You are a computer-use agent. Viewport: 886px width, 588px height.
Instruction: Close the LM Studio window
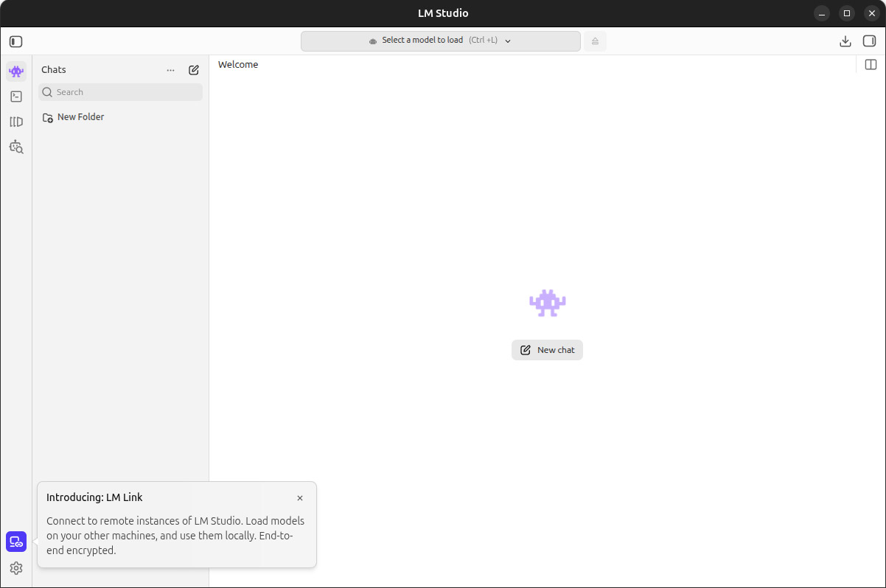pyautogui.click(x=871, y=13)
